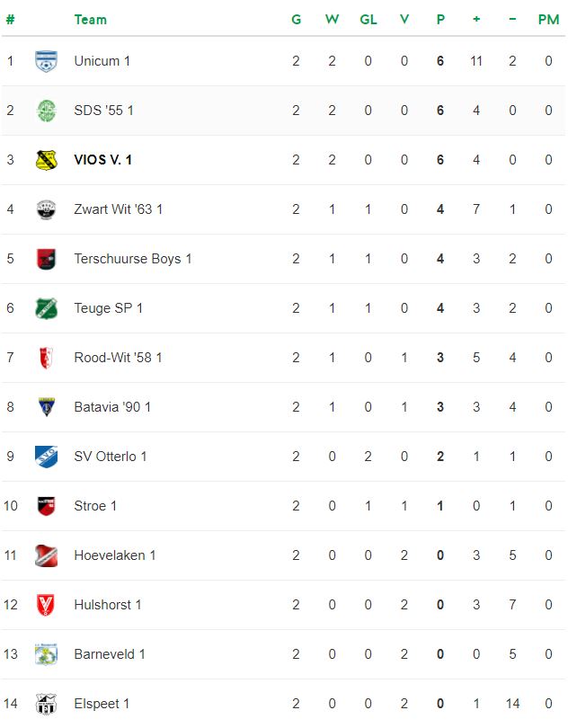Click the Rood-Wit '58 1 club crest
Viewport: 568px width, 728px height.
coord(46,358)
